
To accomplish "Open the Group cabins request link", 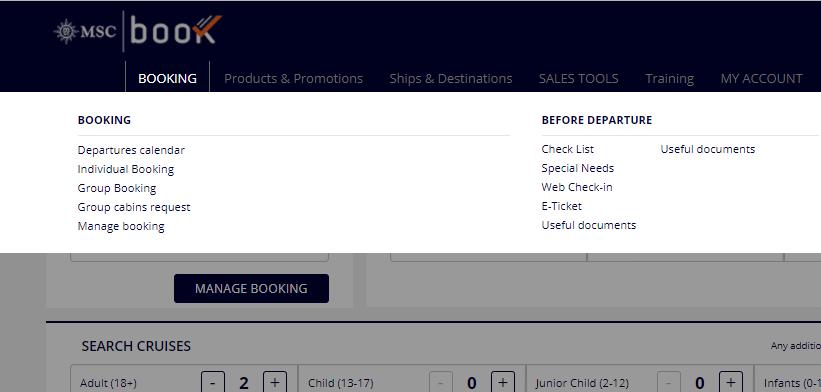I will (134, 207).
